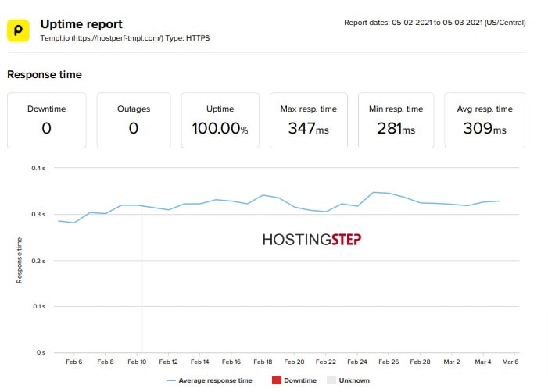Click the report dates text
Viewport: 548px width, 392px height.
(435, 23)
